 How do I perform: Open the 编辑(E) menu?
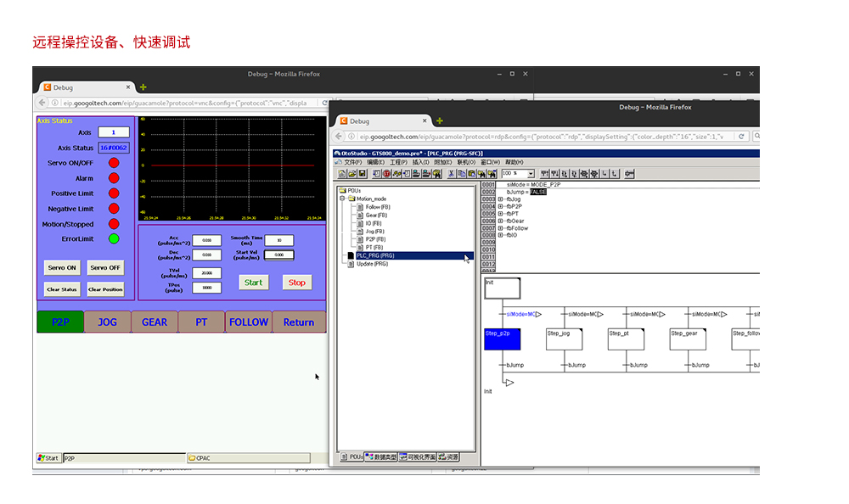[x=375, y=162]
